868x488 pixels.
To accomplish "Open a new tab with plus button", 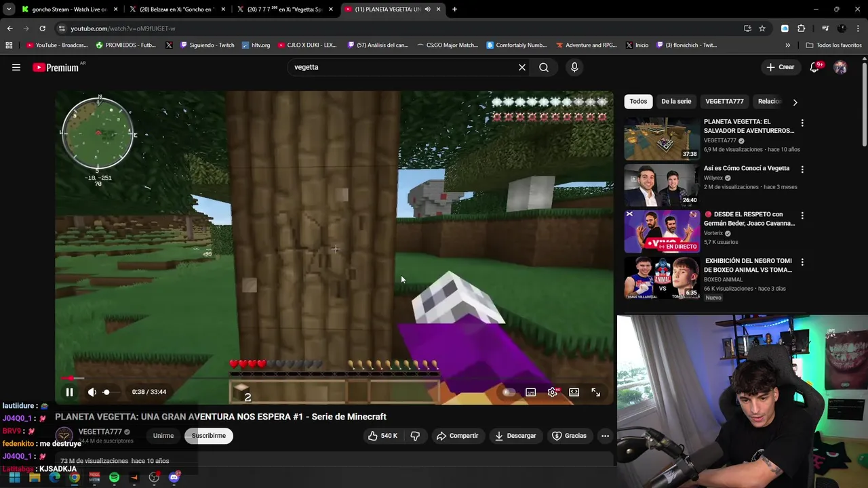I will [x=454, y=9].
